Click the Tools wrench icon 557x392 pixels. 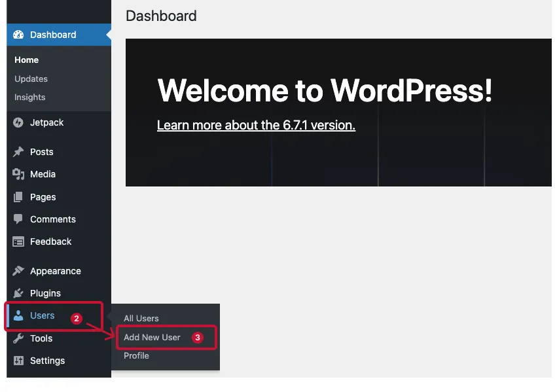18,338
